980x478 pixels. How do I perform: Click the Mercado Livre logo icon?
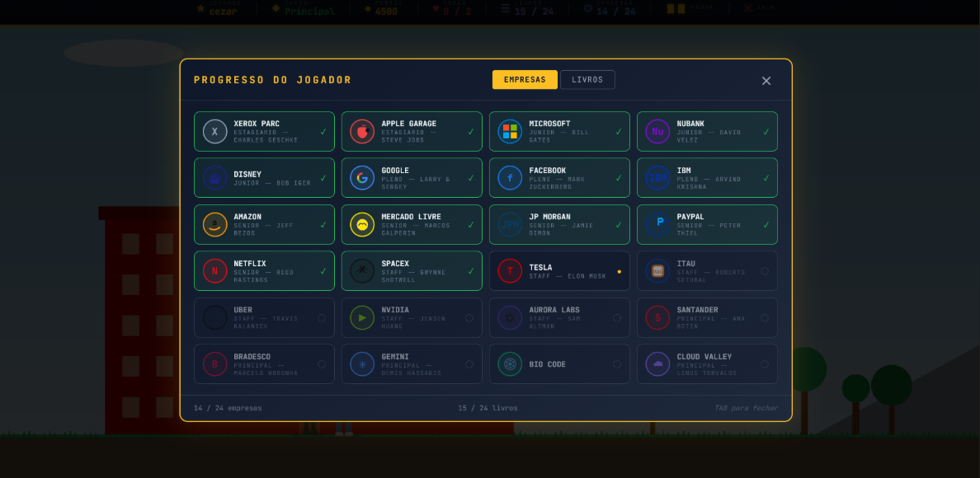click(362, 225)
